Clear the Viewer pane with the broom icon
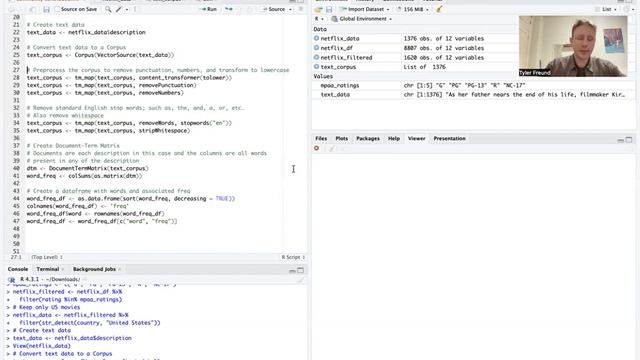This screenshot has height=360, width=640. click(331, 149)
